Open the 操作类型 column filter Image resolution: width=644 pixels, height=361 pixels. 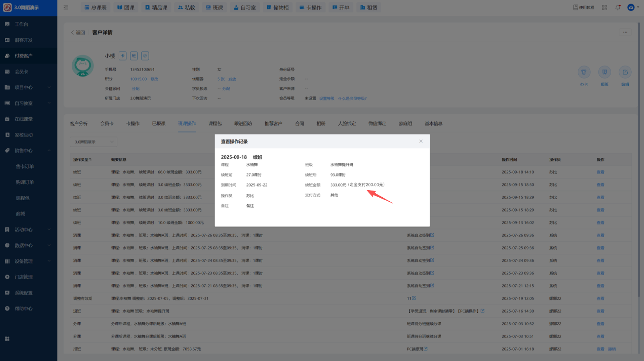click(90, 159)
